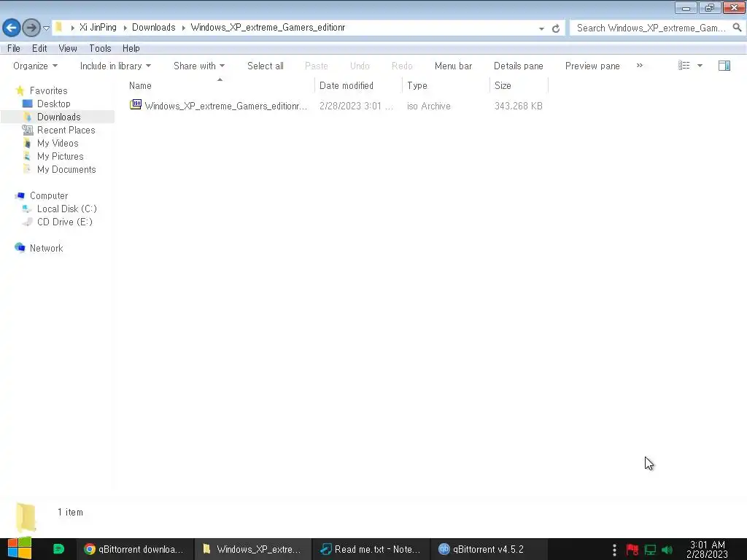Select Downloads in the navigation pane
The image size is (747, 560).
(58, 117)
